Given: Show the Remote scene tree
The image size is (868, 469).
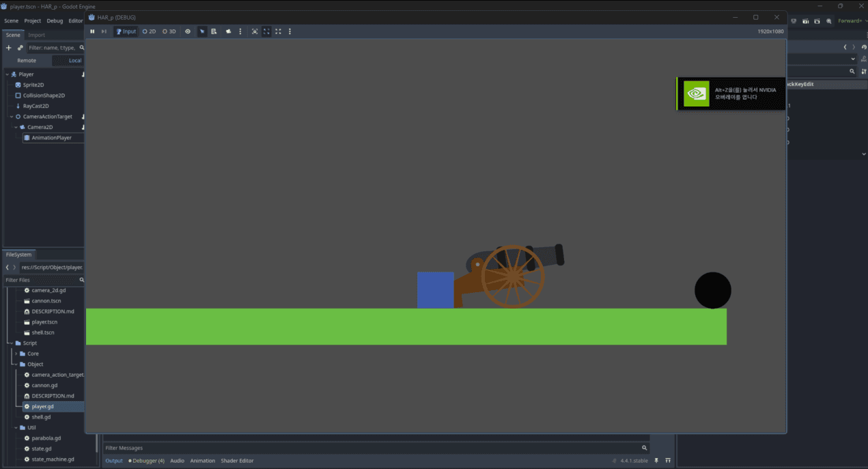Looking at the screenshot, I should point(27,60).
